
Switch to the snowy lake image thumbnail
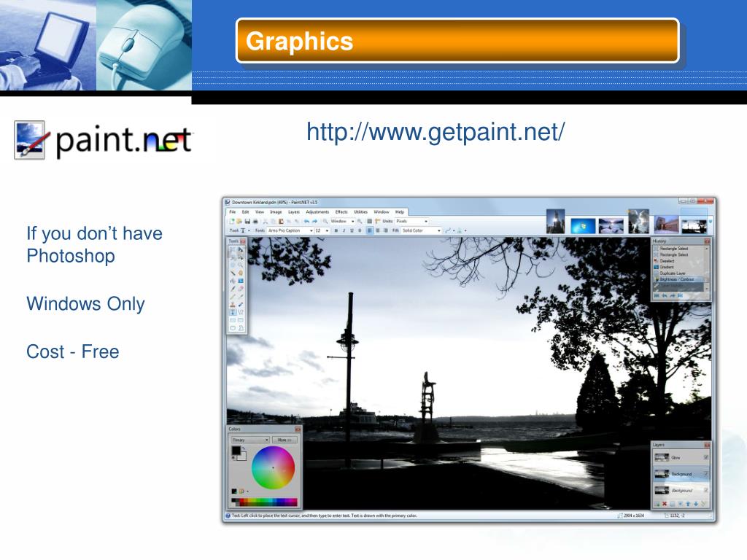(x=611, y=226)
